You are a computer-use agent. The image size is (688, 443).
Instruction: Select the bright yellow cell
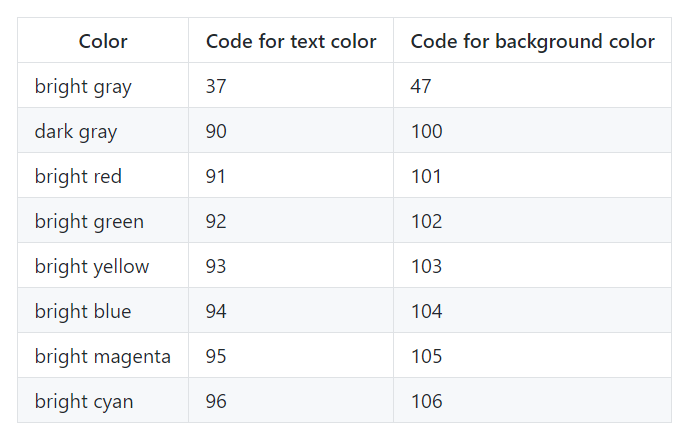click(103, 266)
